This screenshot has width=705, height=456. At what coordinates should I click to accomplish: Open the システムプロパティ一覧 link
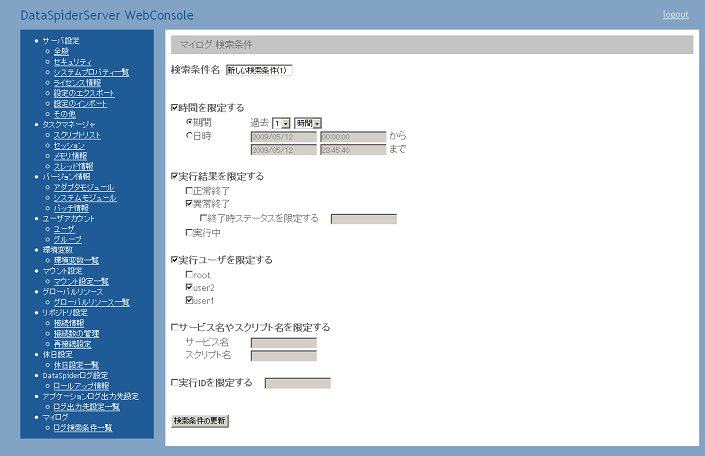[91, 72]
